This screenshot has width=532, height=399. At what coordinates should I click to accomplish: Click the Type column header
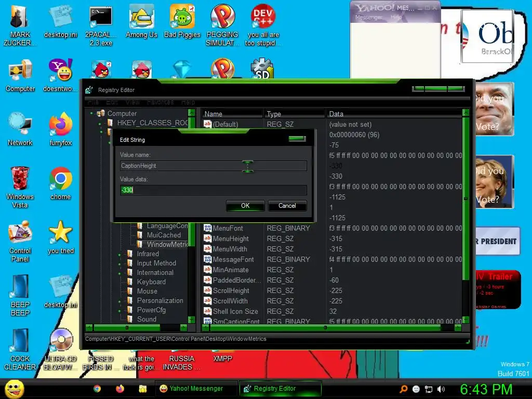pyautogui.click(x=294, y=114)
